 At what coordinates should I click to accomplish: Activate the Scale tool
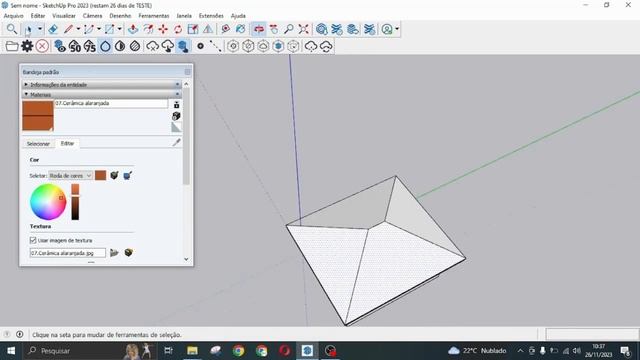click(x=193, y=29)
